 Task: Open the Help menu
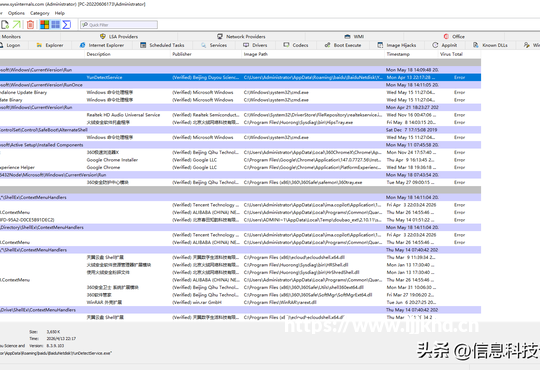(60, 13)
